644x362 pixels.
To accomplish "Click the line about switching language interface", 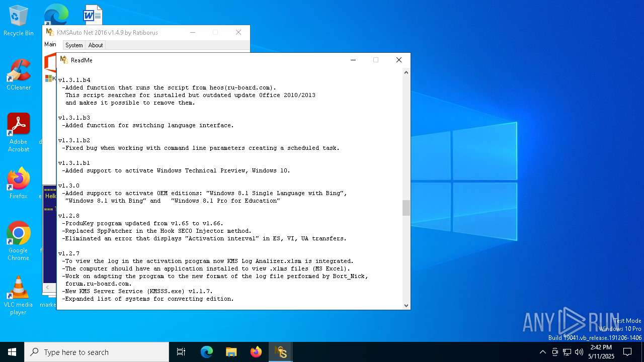I will (148, 125).
